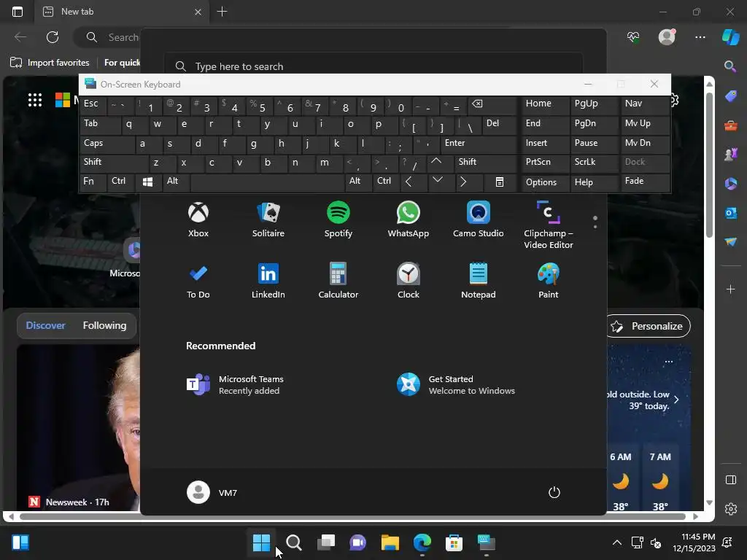Click the PrtScn key

(545, 163)
